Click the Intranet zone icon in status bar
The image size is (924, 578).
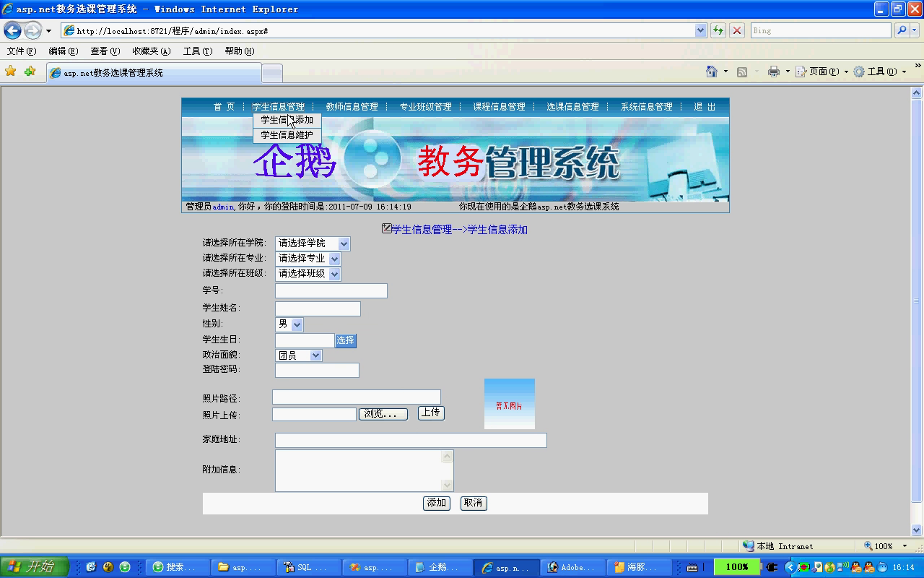click(749, 546)
